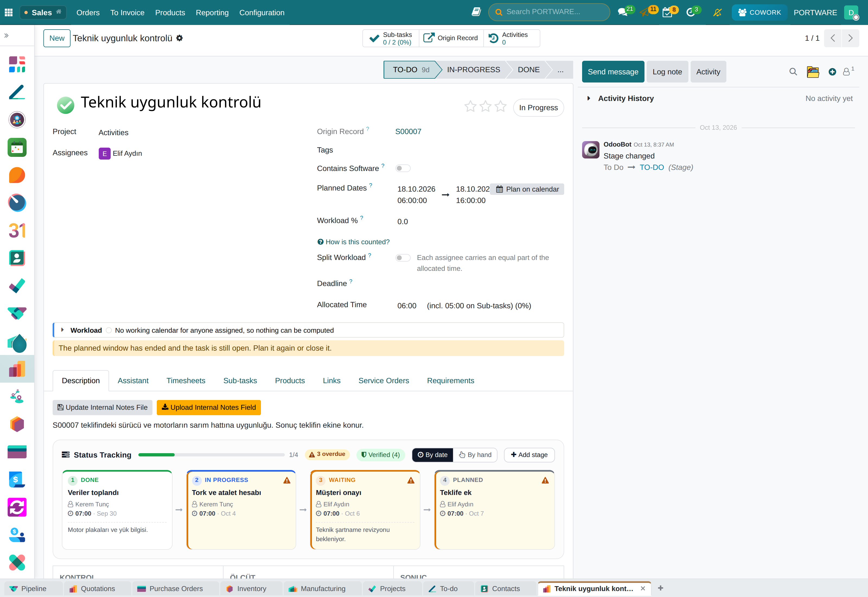Image resolution: width=868 pixels, height=597 pixels.
Task: Search chatter messages with magnifier icon
Action: coord(793,71)
